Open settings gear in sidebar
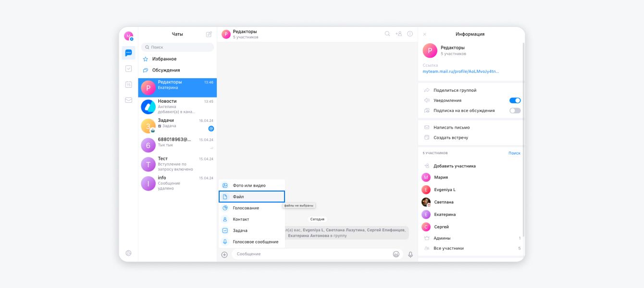 (128, 253)
